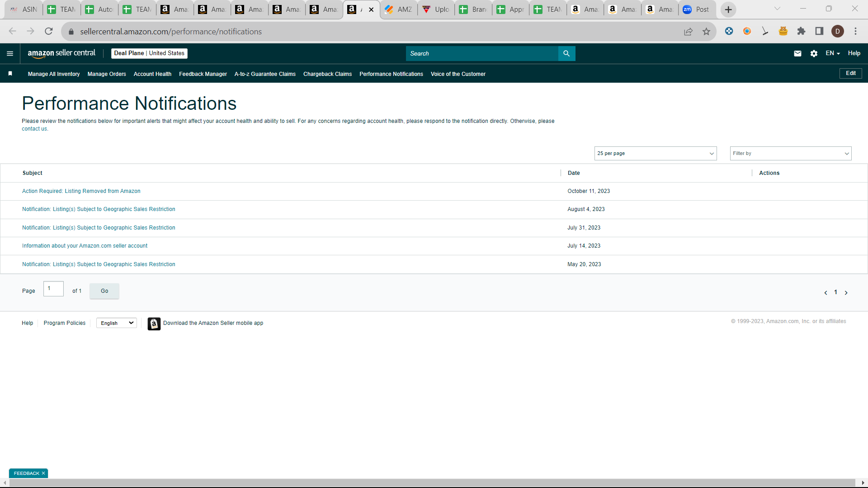Open the mail messages icon
The height and width of the screenshot is (488, 868).
point(797,53)
